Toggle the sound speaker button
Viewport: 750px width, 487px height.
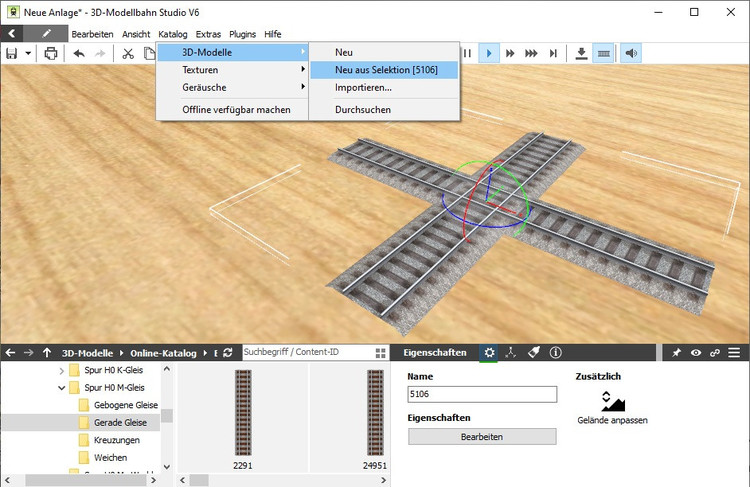pyautogui.click(x=631, y=53)
